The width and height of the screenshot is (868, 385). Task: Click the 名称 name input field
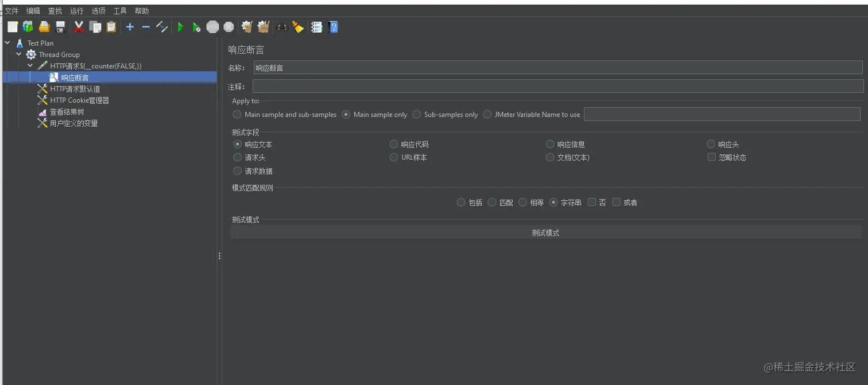[558, 68]
